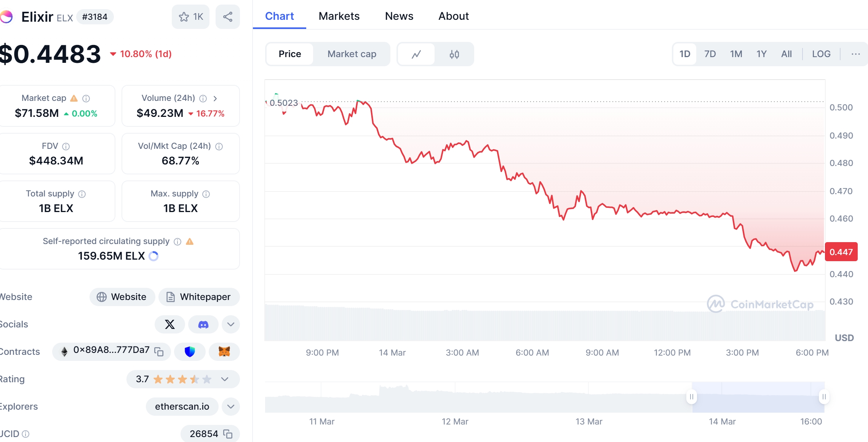The width and height of the screenshot is (868, 442).
Task: Toggle the candlestick chart view icon
Action: 455,54
